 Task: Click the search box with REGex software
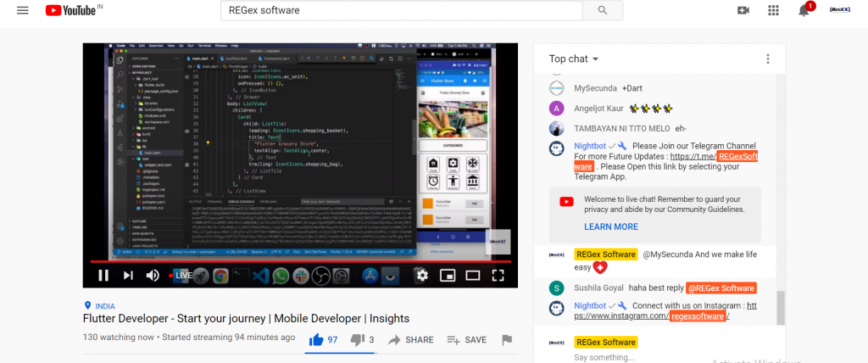pos(401,10)
